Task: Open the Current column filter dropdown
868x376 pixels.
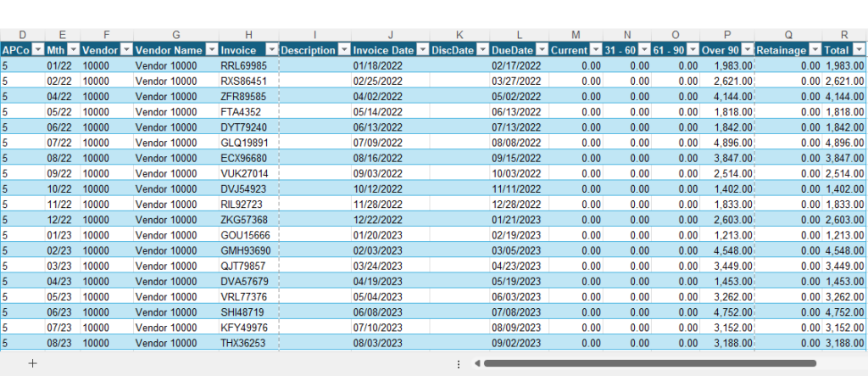Action: 596,50
